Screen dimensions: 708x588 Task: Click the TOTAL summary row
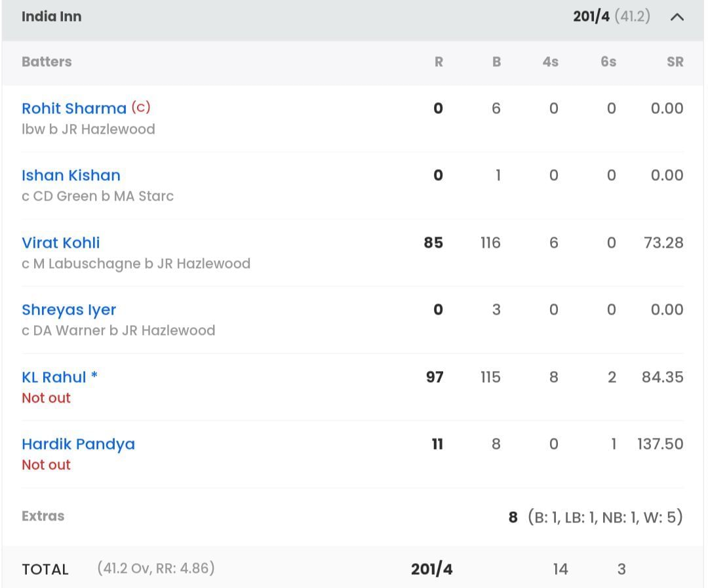[45, 569]
